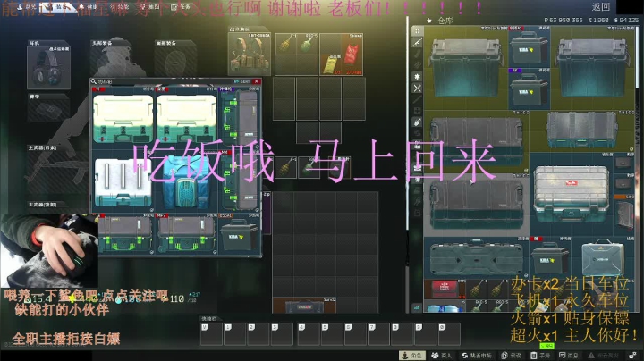Open the Skills tab

(x=119, y=6)
